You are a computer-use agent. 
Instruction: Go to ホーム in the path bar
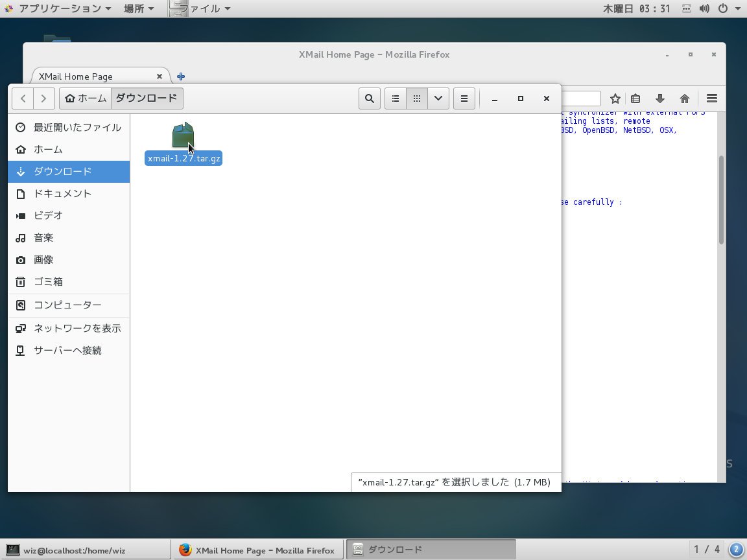(x=86, y=99)
